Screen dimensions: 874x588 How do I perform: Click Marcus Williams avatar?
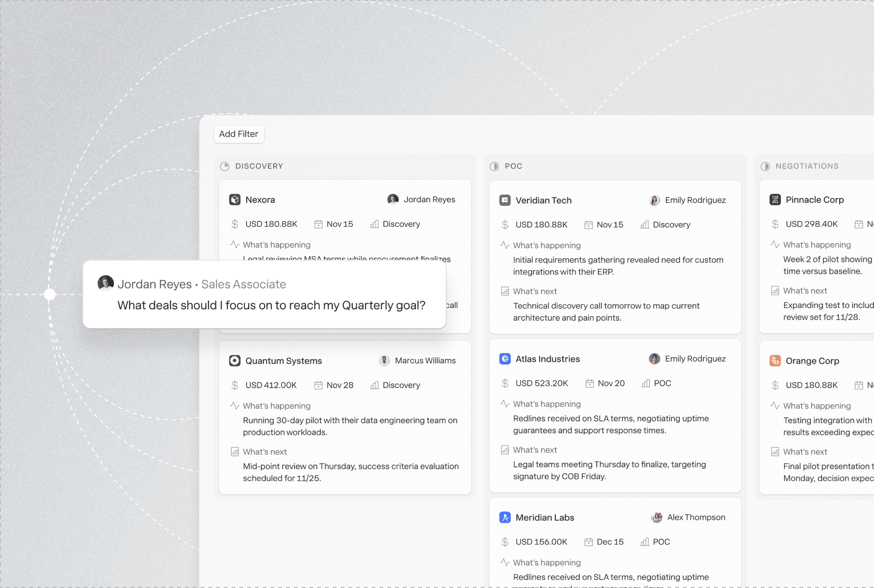click(x=384, y=360)
